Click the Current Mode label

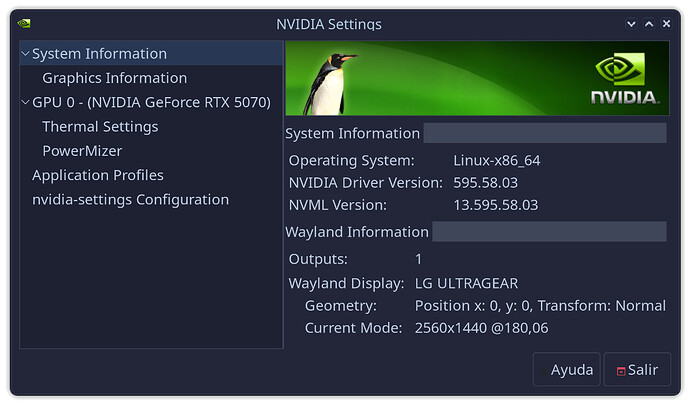(x=353, y=328)
